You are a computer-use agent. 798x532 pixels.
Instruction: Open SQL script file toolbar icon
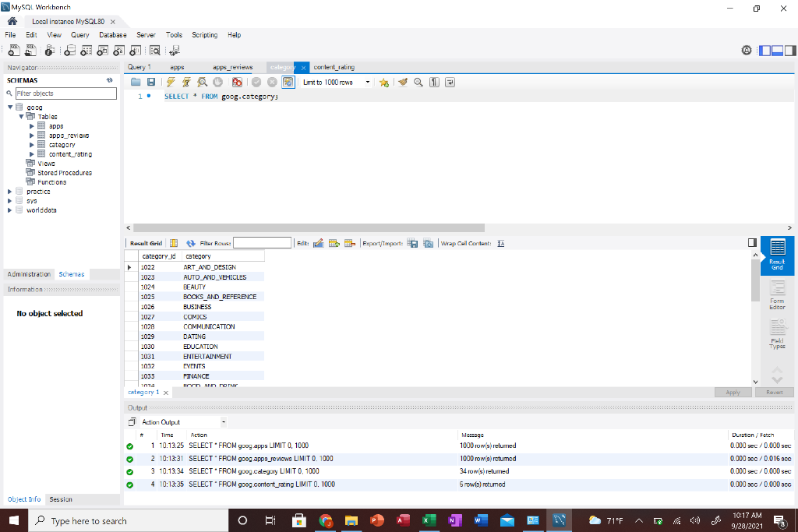[30, 51]
